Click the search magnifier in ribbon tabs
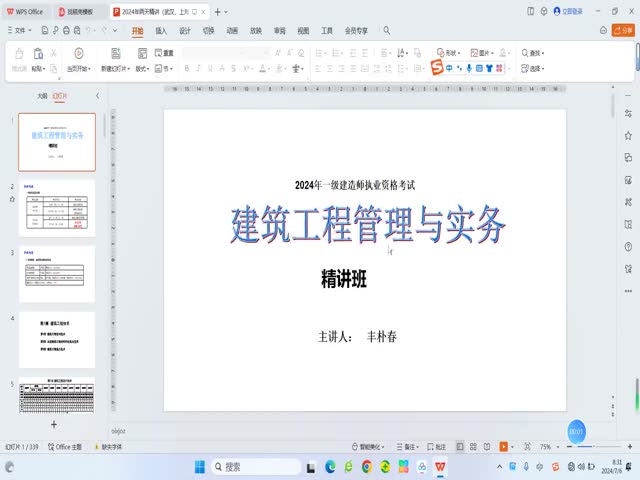 [x=387, y=30]
